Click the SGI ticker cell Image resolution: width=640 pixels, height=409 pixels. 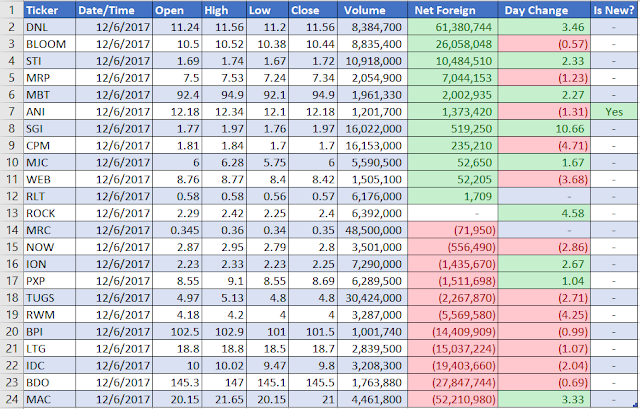(x=49, y=129)
